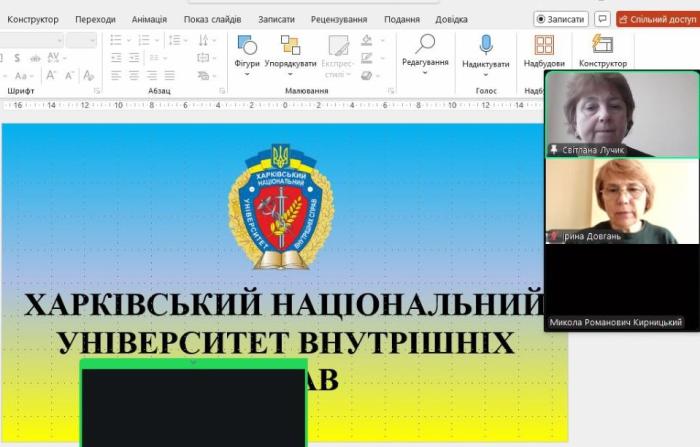The height and width of the screenshot is (447, 700).
Task: Increase list indent level
Action: [134, 58]
